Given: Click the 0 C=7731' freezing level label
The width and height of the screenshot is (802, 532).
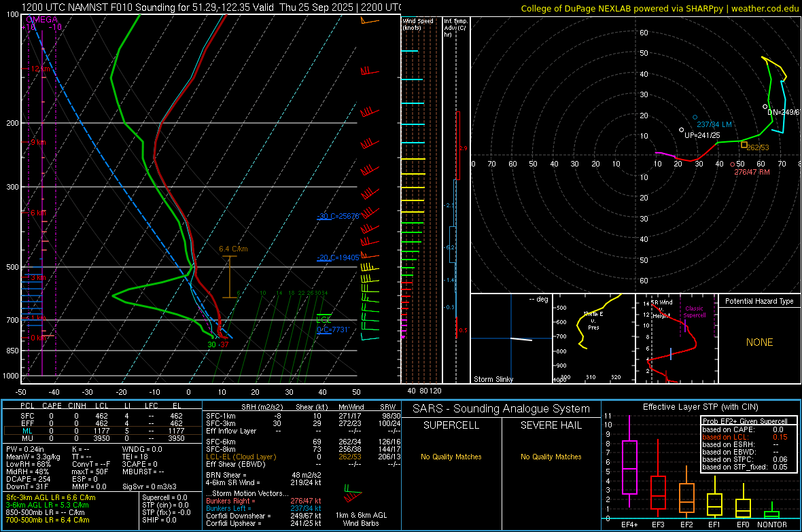Looking at the screenshot, I should 333,330.
